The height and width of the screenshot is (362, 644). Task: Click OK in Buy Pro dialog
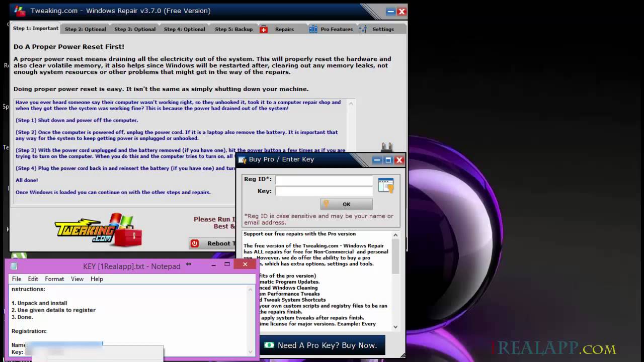click(346, 204)
